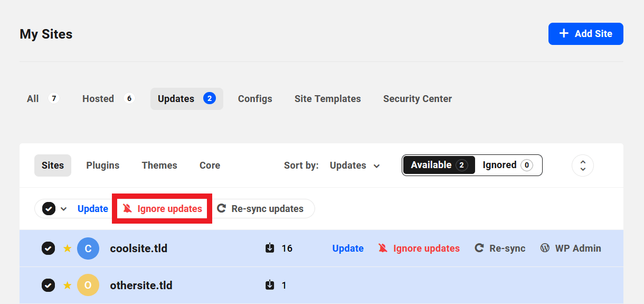
Task: Click the WordPress logo beside WP Admin
Action: (x=545, y=248)
